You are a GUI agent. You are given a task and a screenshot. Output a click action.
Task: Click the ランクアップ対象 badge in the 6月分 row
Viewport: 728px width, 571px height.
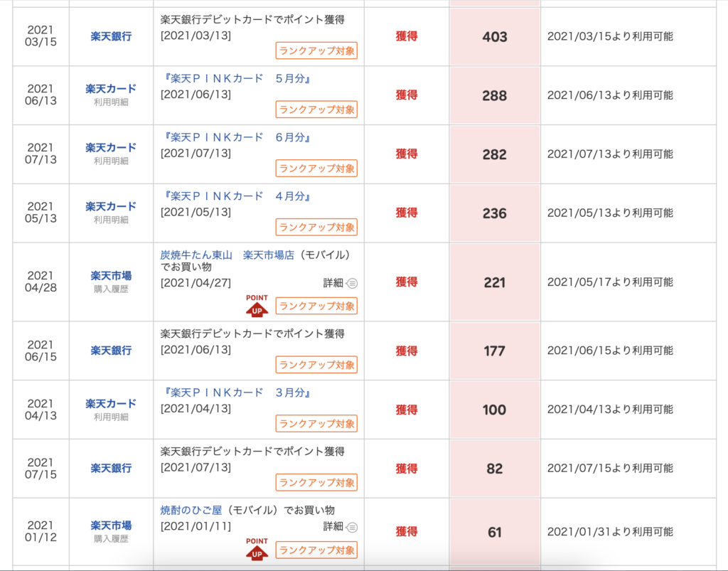tap(316, 169)
